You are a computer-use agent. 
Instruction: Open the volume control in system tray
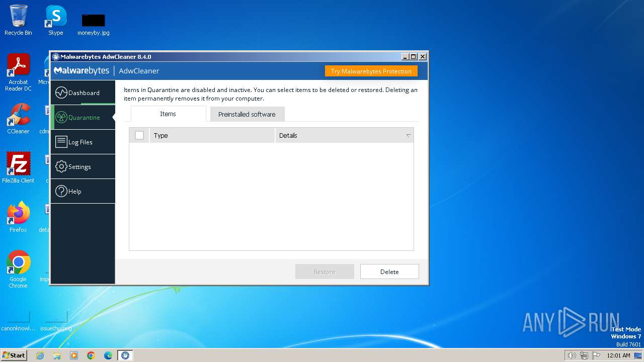[572, 355]
